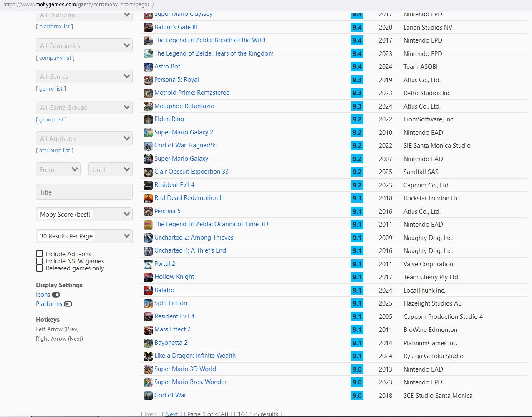Image resolution: width=532 pixels, height=417 pixels.
Task: Click the Bayonetta 2 cover icon
Action: (x=148, y=343)
